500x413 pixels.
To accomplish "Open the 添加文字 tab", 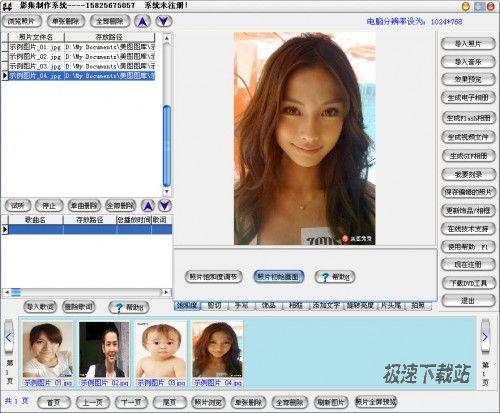I will click(x=326, y=305).
